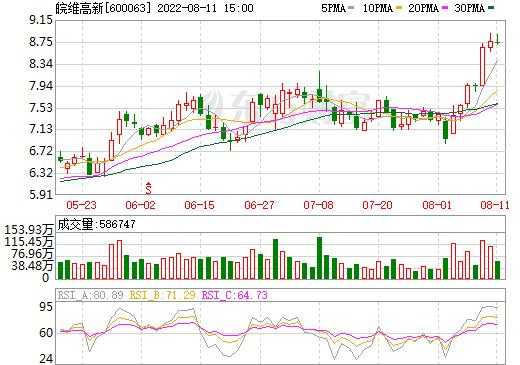Click the 9.15 price axis label

pos(41,20)
